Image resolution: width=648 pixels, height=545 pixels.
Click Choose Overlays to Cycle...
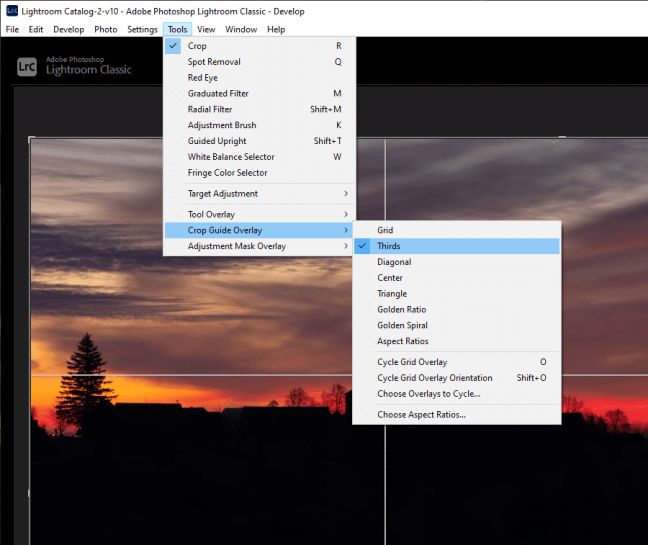point(428,394)
